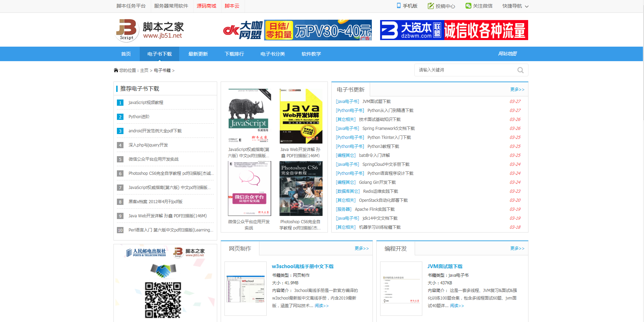Image resolution: width=644 pixels, height=322 pixels.
Task: Open 脚本云 top link
Action: (x=232, y=6)
